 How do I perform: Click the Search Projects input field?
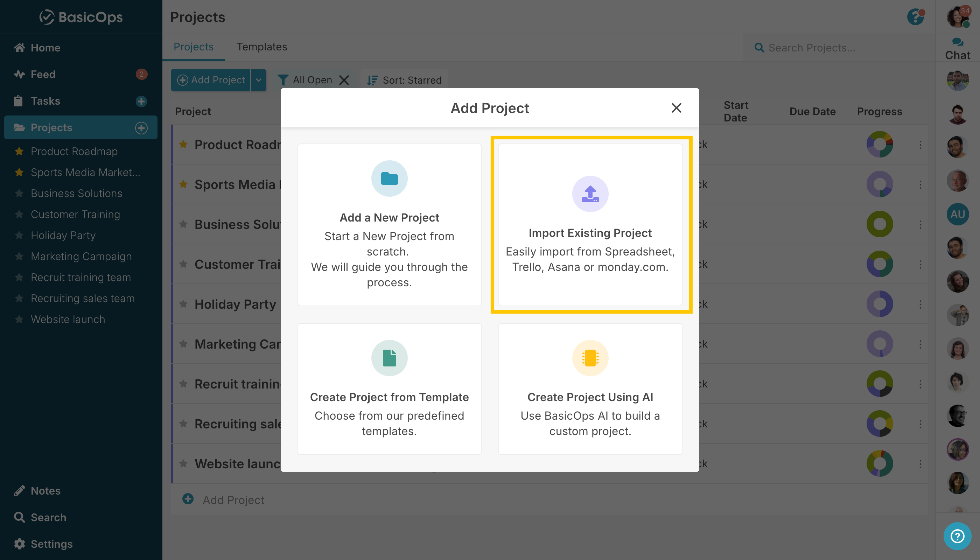coord(812,48)
